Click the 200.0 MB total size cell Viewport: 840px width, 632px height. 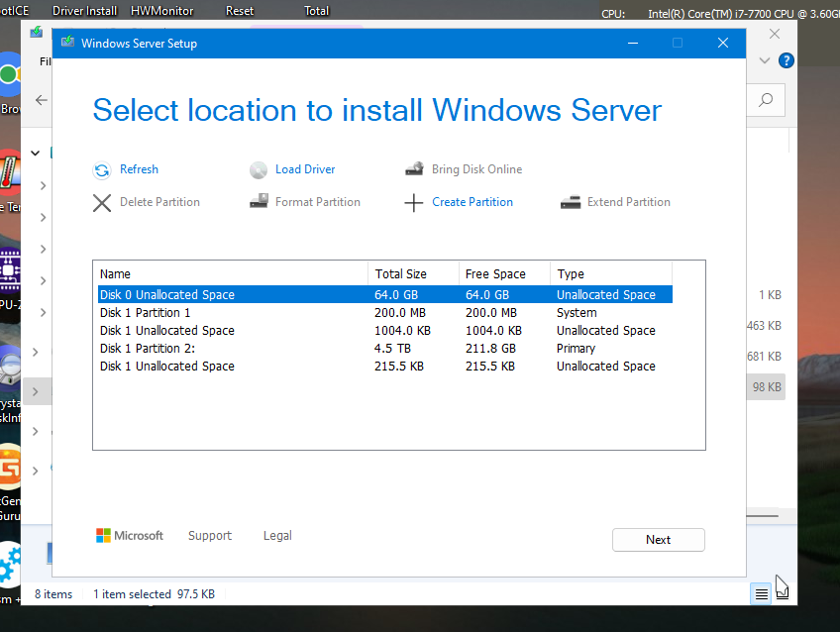click(x=399, y=312)
